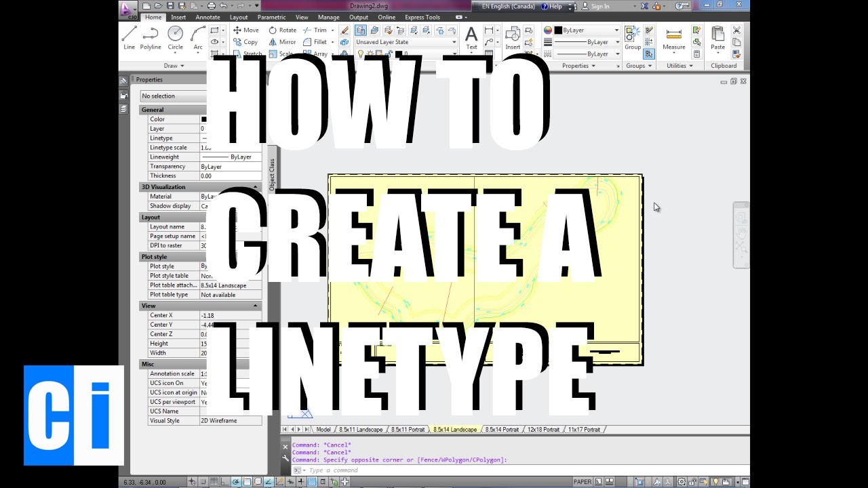Click the Plot table attach 8.5x14 Landscape value

[231, 285]
